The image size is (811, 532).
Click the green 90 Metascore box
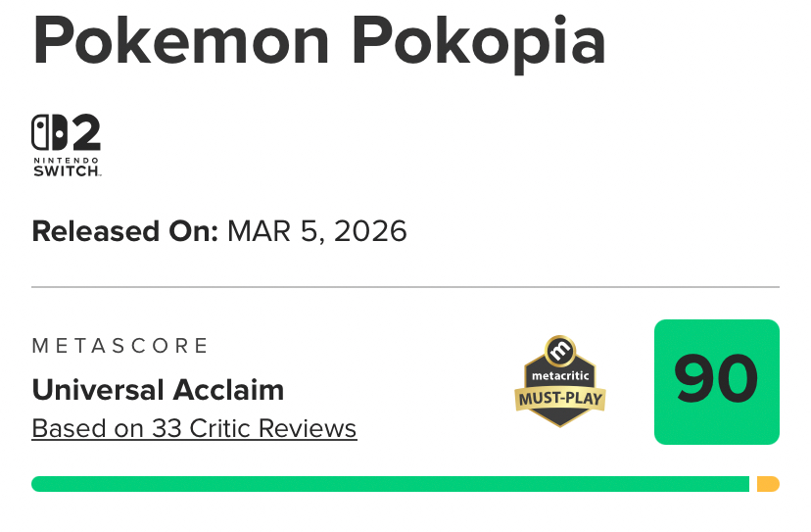(x=716, y=381)
